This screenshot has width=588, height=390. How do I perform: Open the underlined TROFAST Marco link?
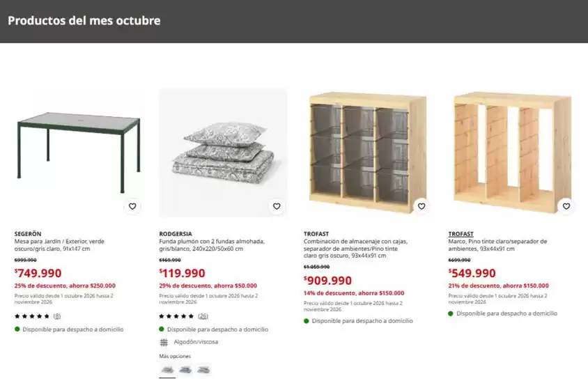pyautogui.click(x=461, y=233)
